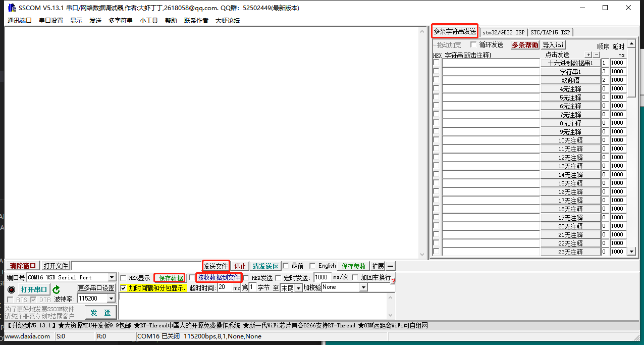The width and height of the screenshot is (644, 345).
Task: Send the 十六进制数据串1 string button
Action: tap(570, 63)
